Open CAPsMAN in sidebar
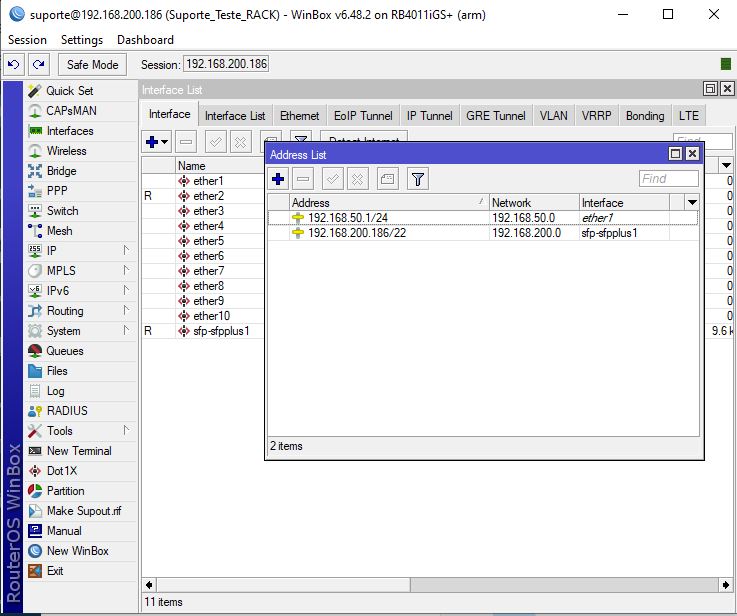Screen dimensions: 737x616 71,111
